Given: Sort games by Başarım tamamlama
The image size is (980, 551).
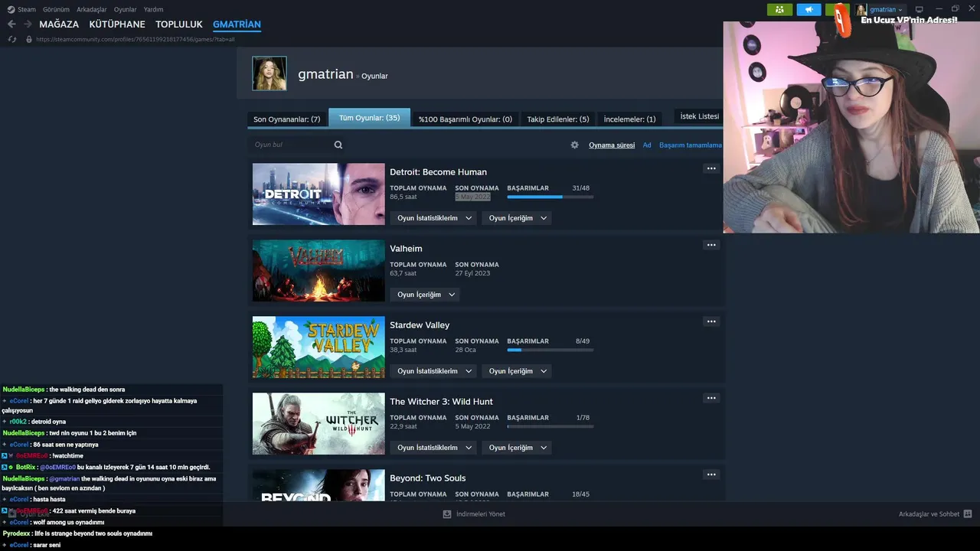Looking at the screenshot, I should pos(691,145).
